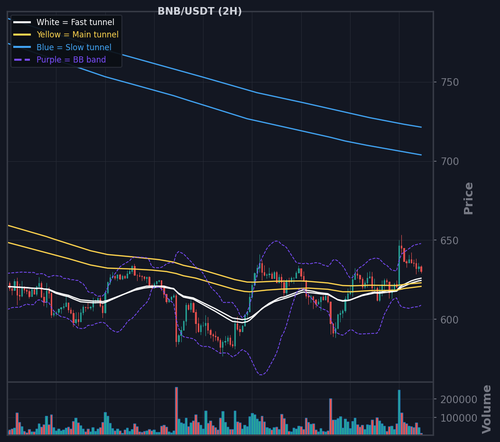Click the Volume axis title
Viewport: 500px width, 442px height.
click(487, 409)
